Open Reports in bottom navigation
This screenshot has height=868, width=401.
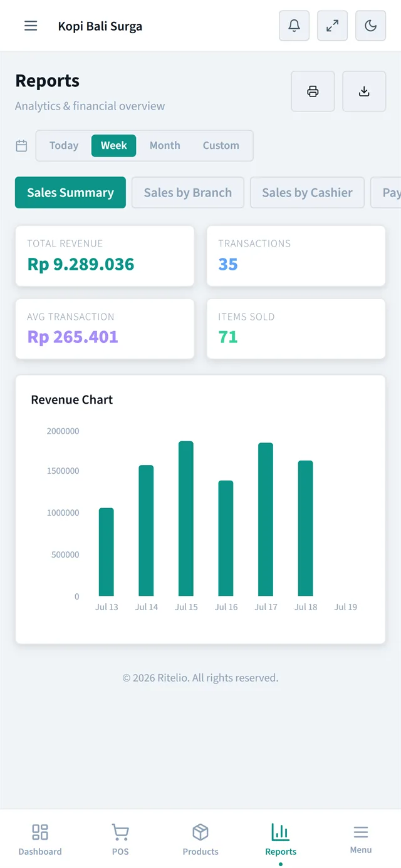pyautogui.click(x=281, y=839)
